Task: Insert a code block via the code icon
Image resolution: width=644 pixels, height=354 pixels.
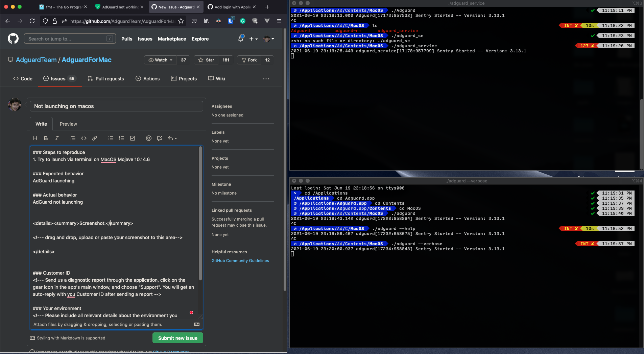Action: click(84, 138)
